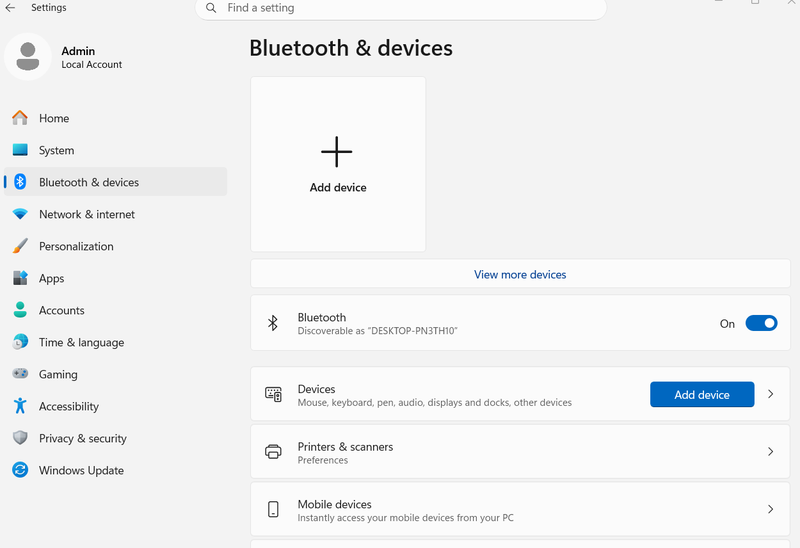Click Instantly access your mobile devices text

click(406, 517)
